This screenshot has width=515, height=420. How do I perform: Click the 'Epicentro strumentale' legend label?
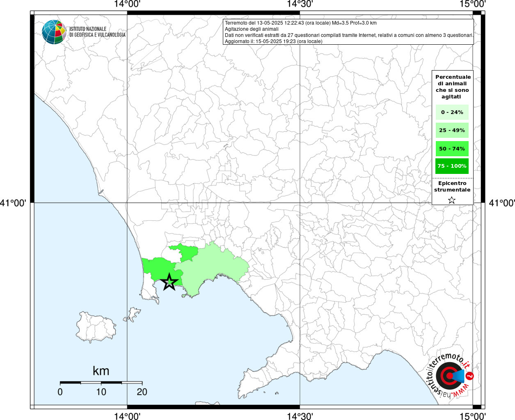[452, 187]
